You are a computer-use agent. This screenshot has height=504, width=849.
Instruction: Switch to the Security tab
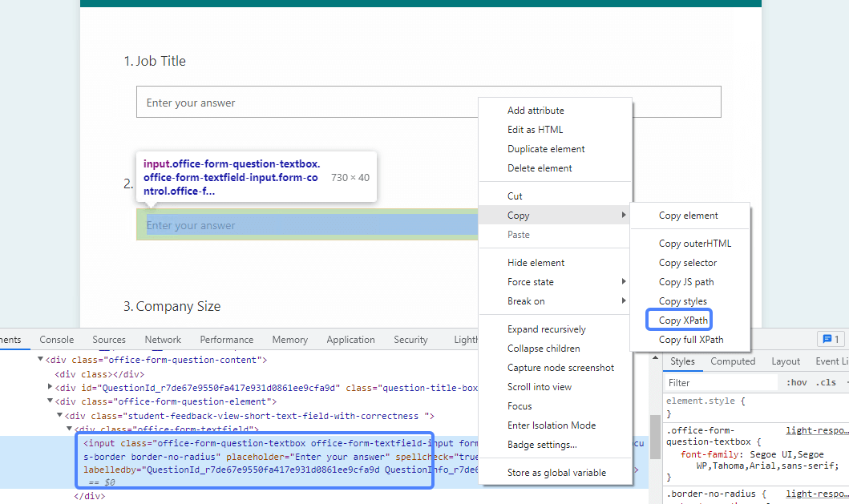point(410,340)
